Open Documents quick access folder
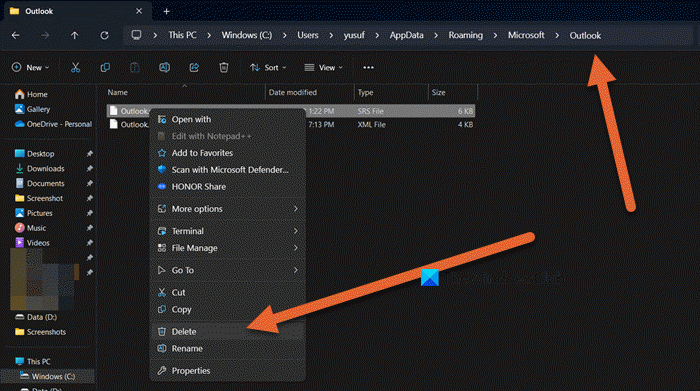 click(39, 183)
